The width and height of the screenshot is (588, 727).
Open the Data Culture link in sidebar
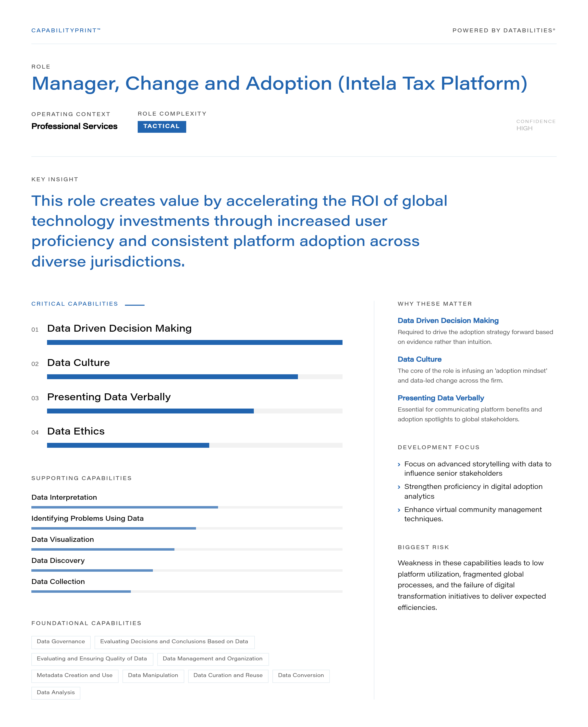[x=420, y=359]
